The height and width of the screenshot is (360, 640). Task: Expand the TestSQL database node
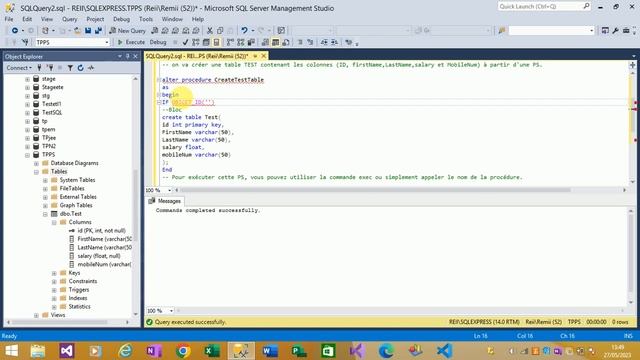pyautogui.click(x=27, y=113)
